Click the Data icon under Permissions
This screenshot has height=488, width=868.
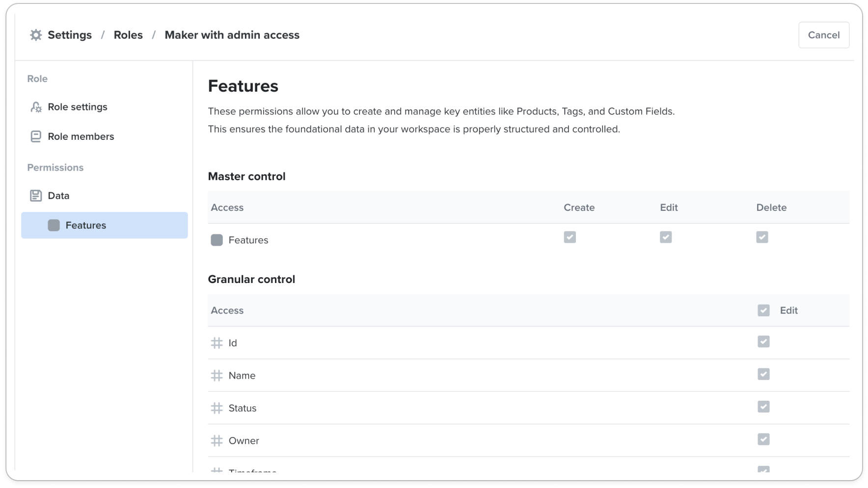(36, 196)
